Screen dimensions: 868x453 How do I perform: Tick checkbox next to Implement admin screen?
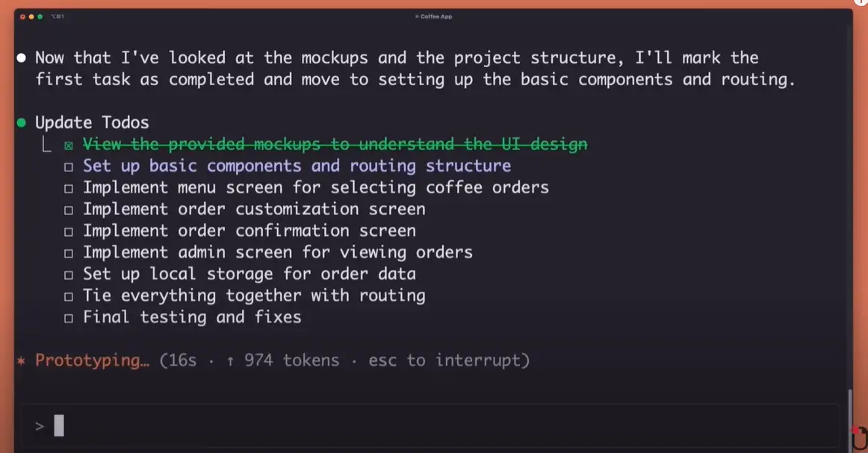pos(69,253)
